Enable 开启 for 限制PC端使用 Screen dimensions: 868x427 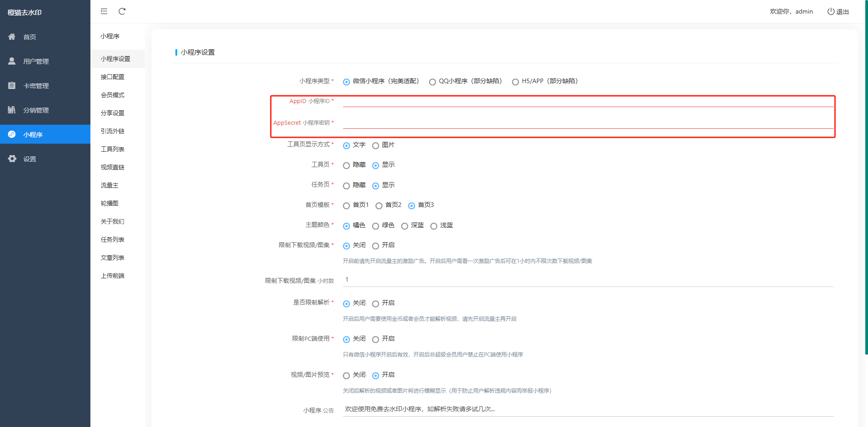(x=376, y=339)
